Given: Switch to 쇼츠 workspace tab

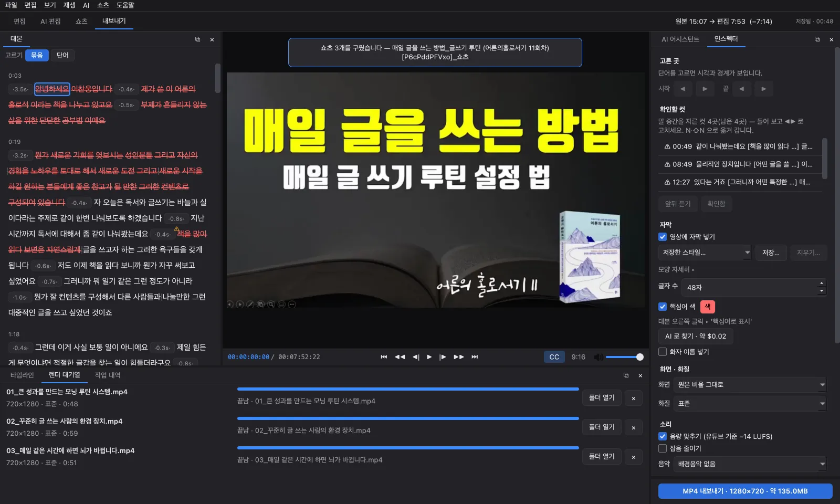Looking at the screenshot, I should tap(81, 22).
